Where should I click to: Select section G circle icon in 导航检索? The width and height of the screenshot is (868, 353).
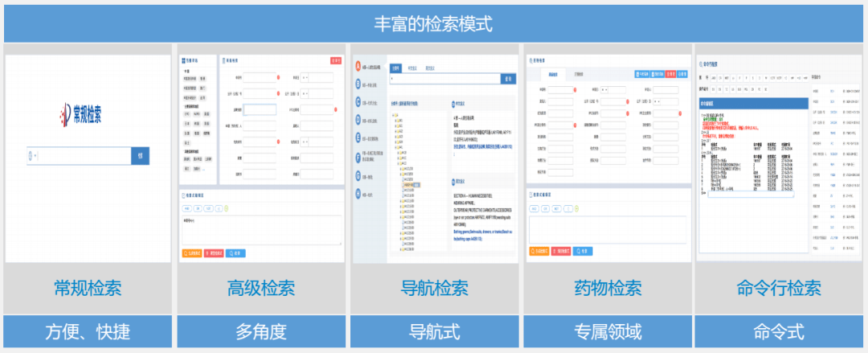point(358,176)
